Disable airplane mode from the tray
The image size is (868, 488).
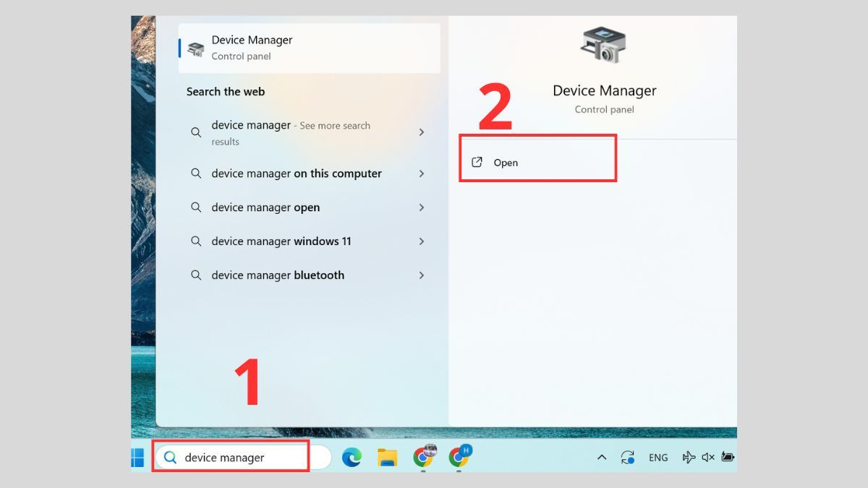click(687, 457)
